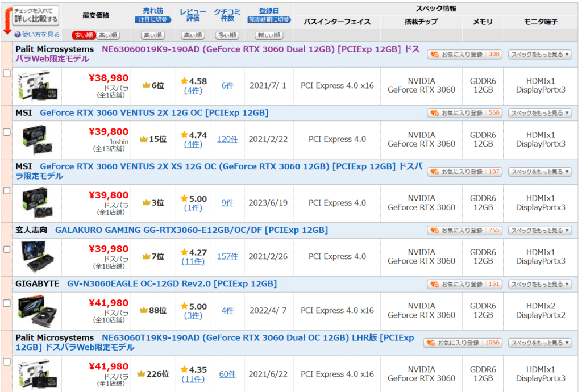Tick the checkbox for Palit NE63060T19K9-190AD
The width and height of the screenshot is (582, 392).
[x=7, y=361]
